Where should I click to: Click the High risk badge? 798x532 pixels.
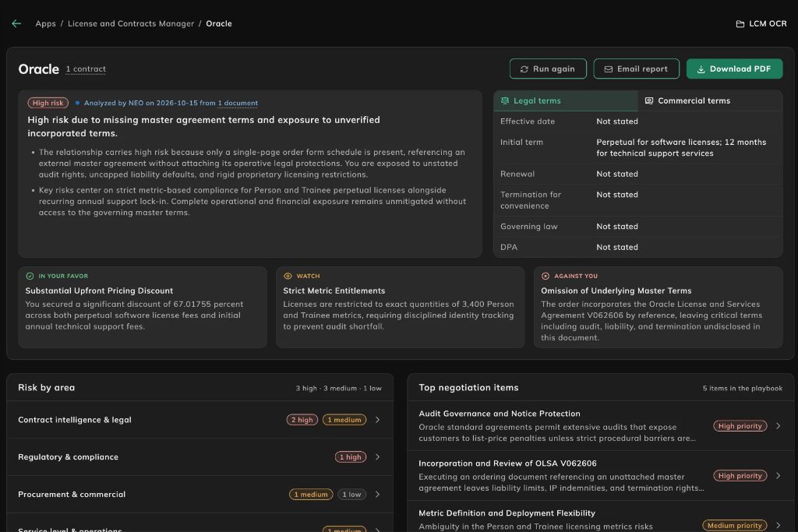point(48,103)
